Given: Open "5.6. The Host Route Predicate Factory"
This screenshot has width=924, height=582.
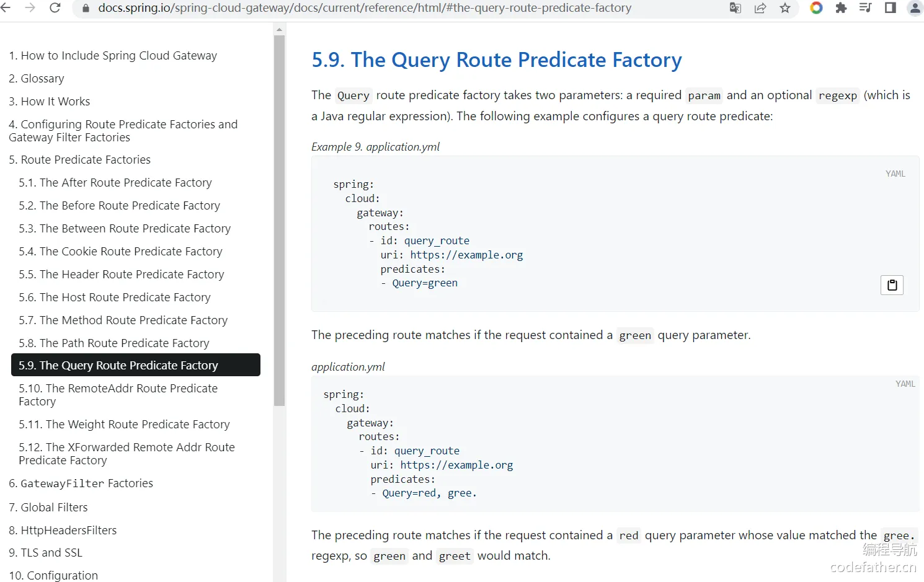Looking at the screenshot, I should coord(115,298).
